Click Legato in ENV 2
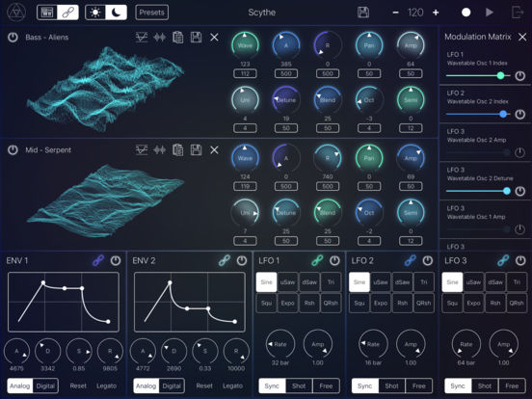532x399 pixels. point(233,386)
